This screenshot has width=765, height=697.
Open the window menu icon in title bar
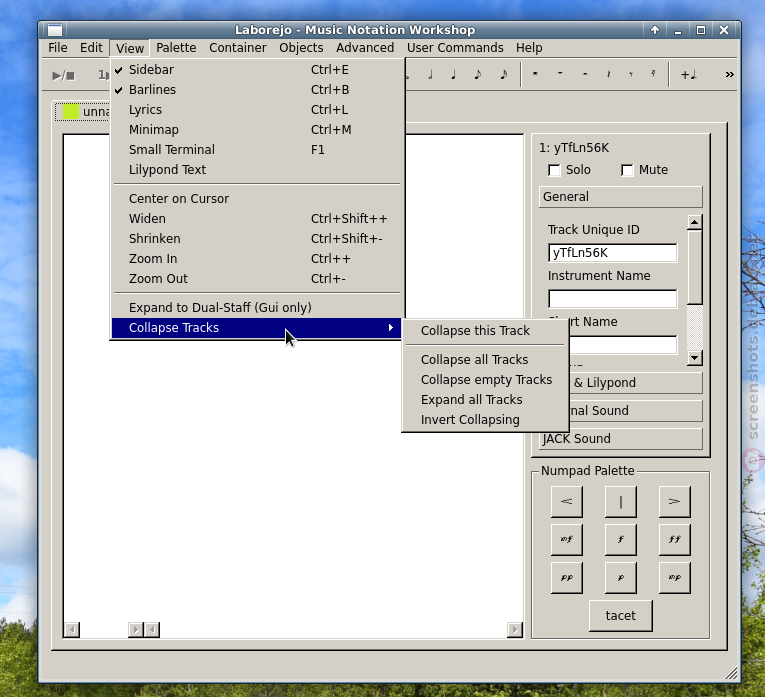(55, 30)
